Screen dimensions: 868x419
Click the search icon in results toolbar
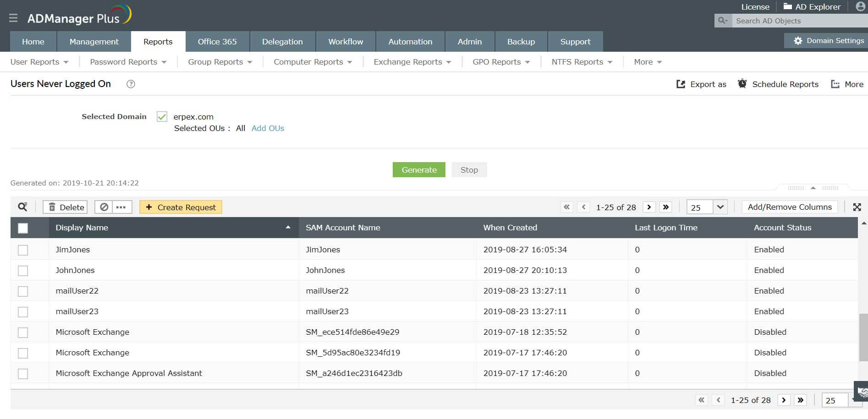tap(22, 207)
